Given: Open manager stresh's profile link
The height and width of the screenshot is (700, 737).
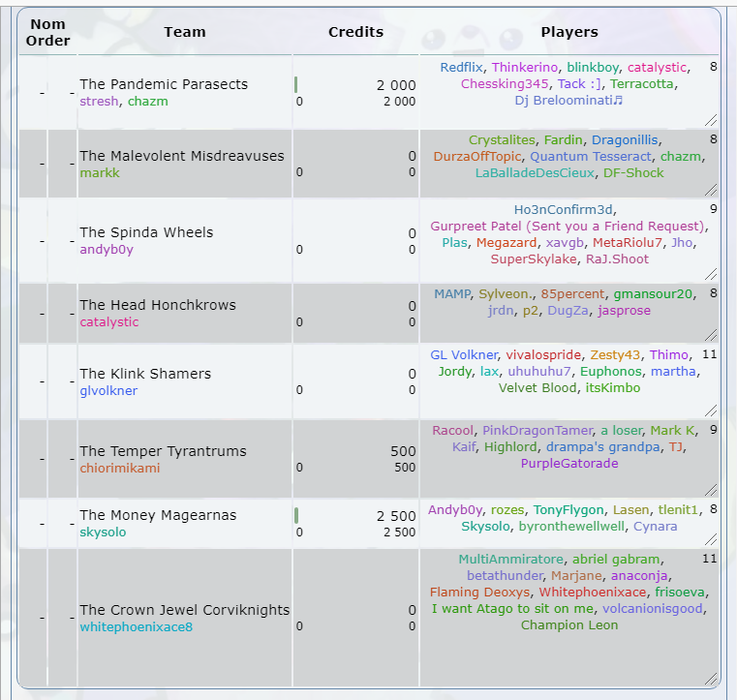Looking at the screenshot, I should coord(99,102).
